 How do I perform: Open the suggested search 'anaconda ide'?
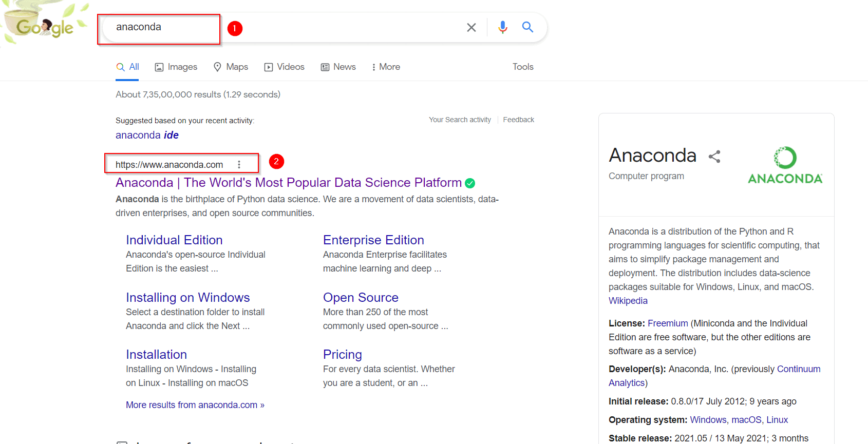click(147, 135)
